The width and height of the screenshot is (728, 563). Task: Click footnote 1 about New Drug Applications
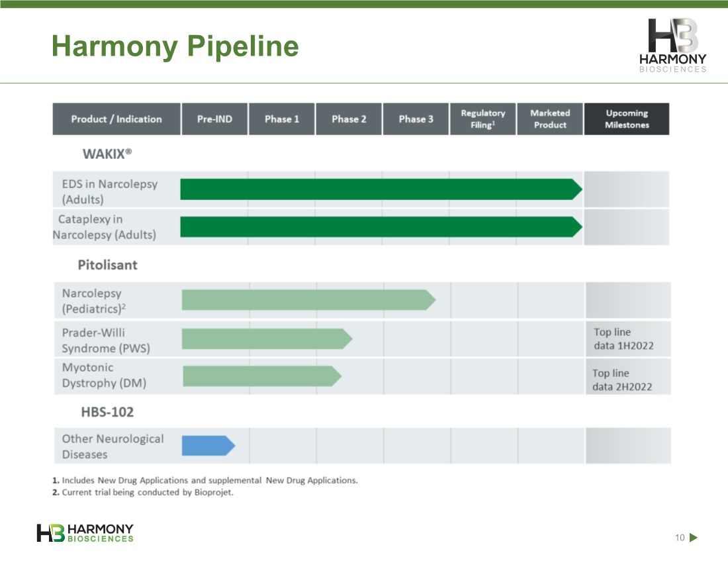tap(205, 480)
